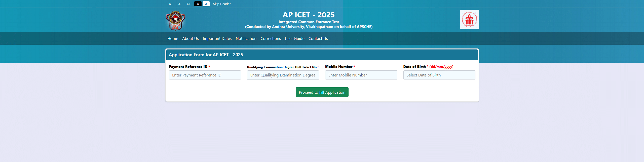644x162 pixels.
Task: Click the Application Form for AP ICET - 2025 heading
Action: 206,55
